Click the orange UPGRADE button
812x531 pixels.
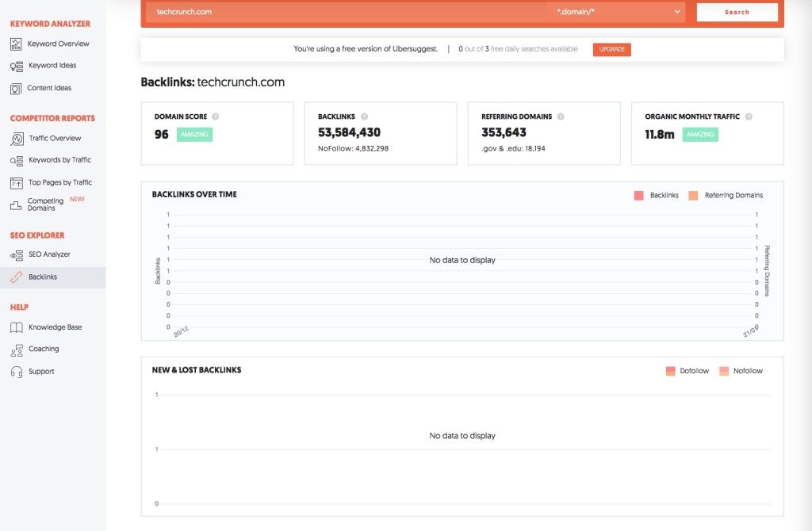[x=611, y=49]
